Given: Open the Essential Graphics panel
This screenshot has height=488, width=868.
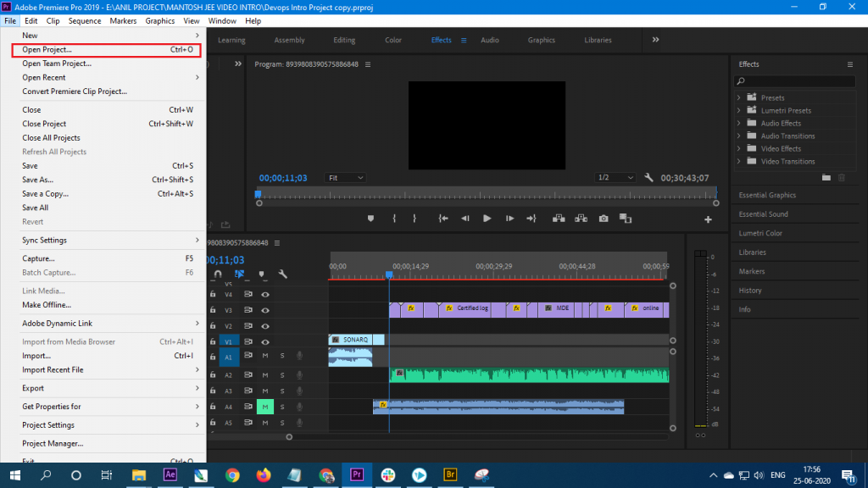Looking at the screenshot, I should (x=767, y=195).
